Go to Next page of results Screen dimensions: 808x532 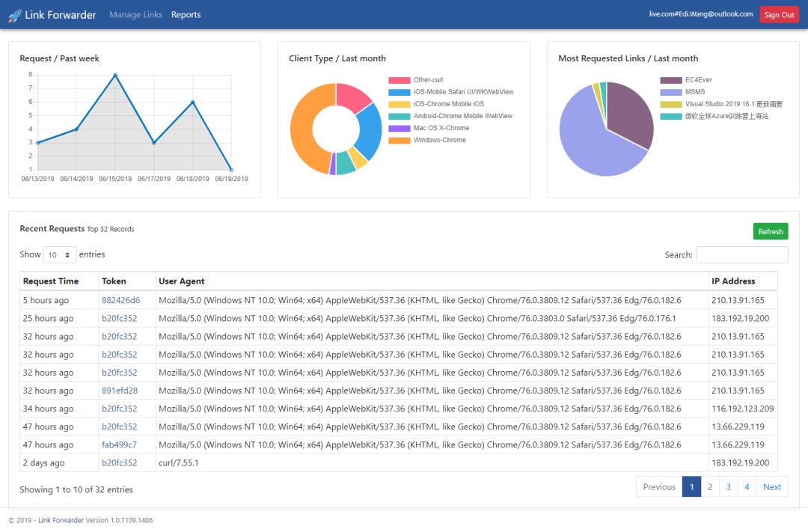pyautogui.click(x=772, y=486)
